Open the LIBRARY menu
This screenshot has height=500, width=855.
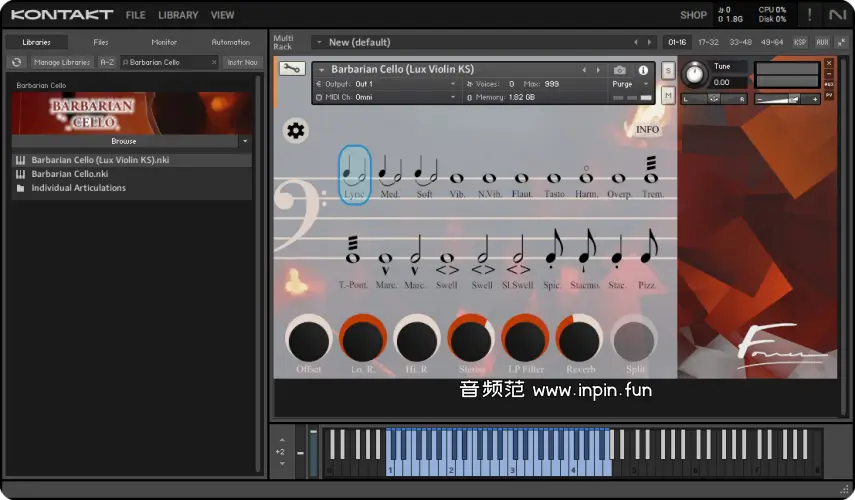pyautogui.click(x=178, y=15)
